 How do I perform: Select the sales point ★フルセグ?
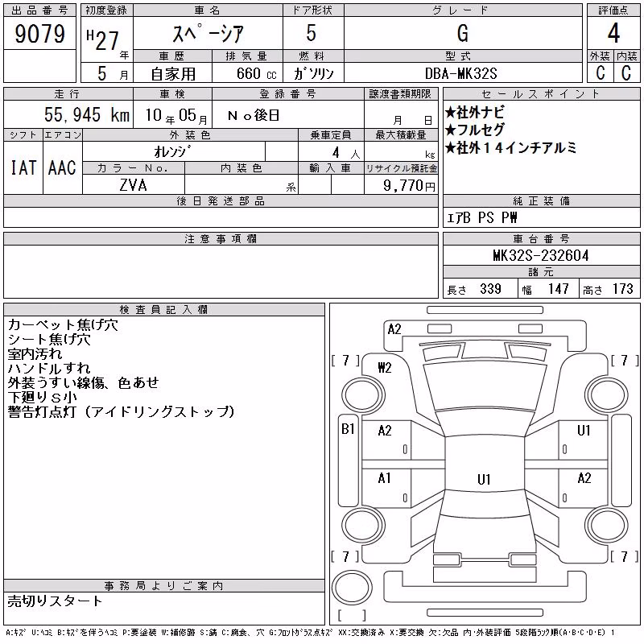(474, 130)
